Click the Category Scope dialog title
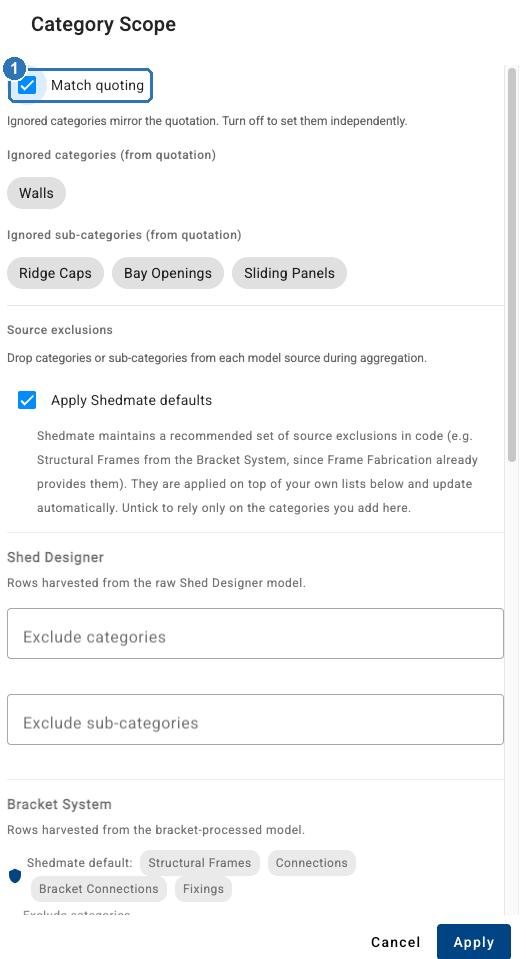Screen dimensions: 526x959 tap(103, 24)
